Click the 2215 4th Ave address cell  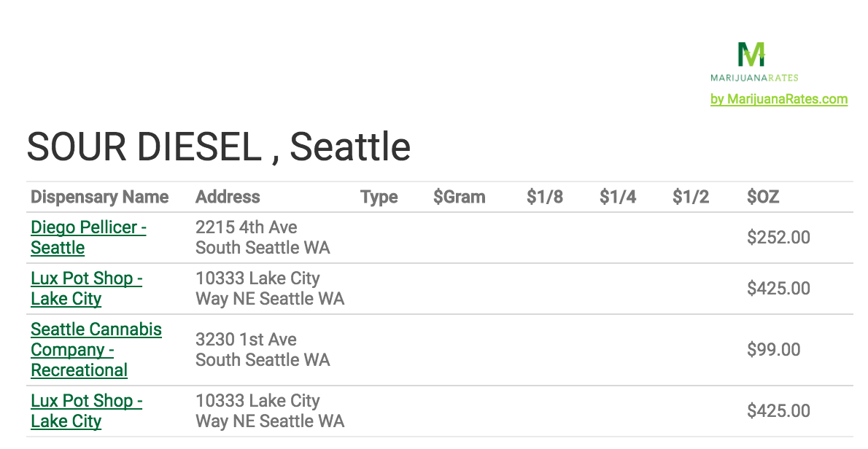click(263, 237)
